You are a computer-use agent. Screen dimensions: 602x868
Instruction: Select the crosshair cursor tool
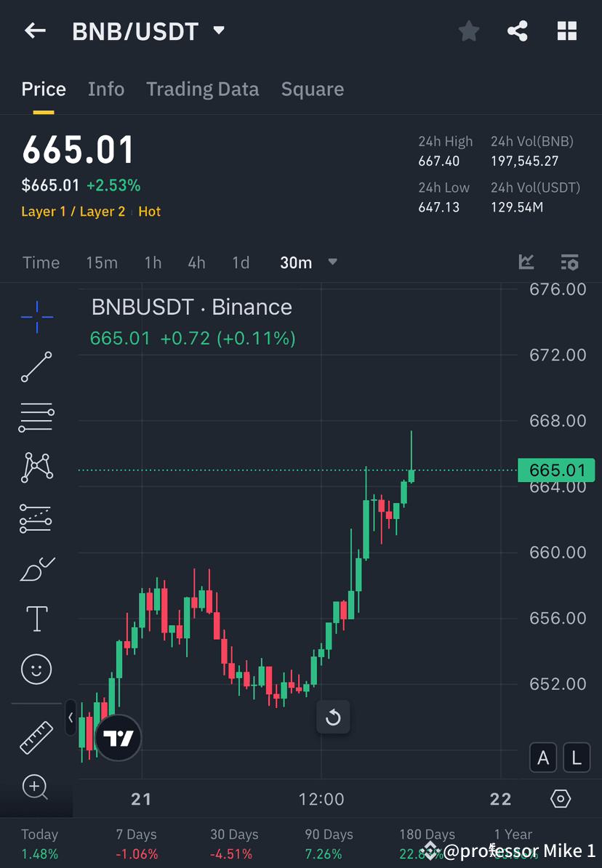[x=36, y=316]
